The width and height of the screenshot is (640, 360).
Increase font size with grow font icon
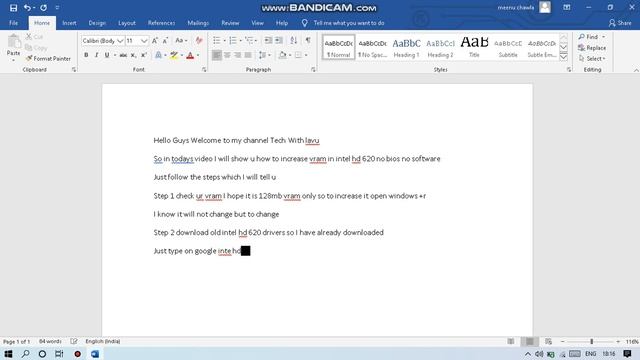155,40
